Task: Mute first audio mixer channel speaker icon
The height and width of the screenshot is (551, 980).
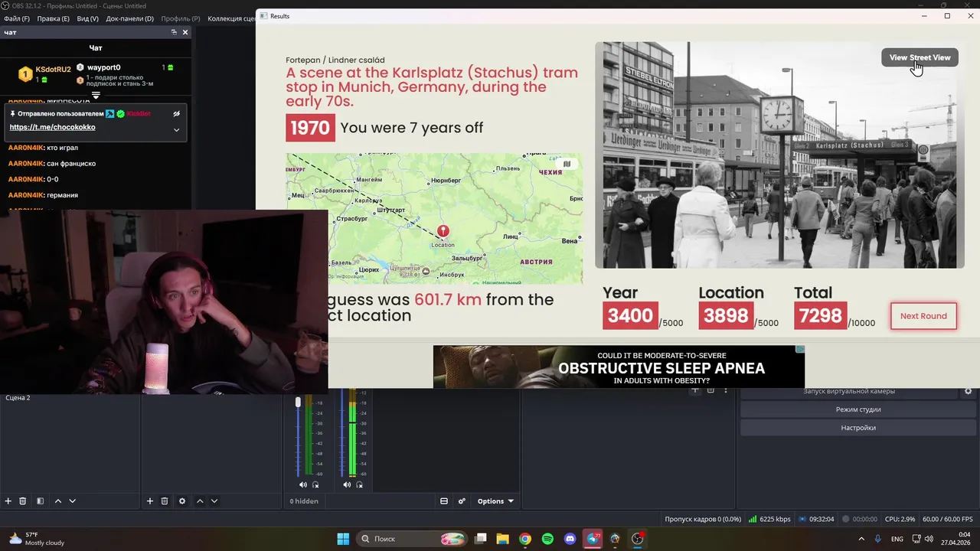Action: pyautogui.click(x=303, y=484)
